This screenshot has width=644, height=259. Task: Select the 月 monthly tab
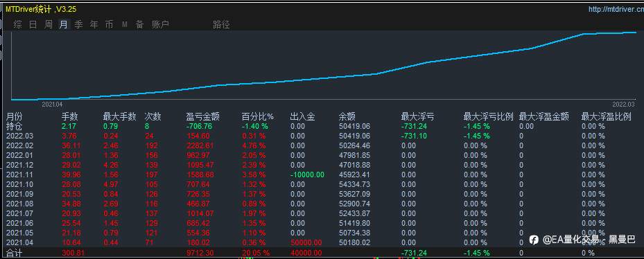coord(64,25)
